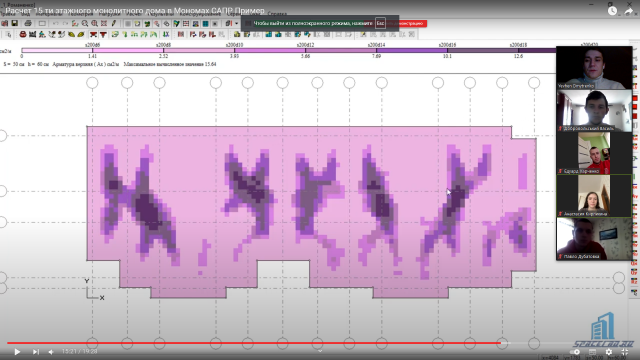Open Watch later clock icon
The width and height of the screenshot is (640, 360).
tap(612, 11)
